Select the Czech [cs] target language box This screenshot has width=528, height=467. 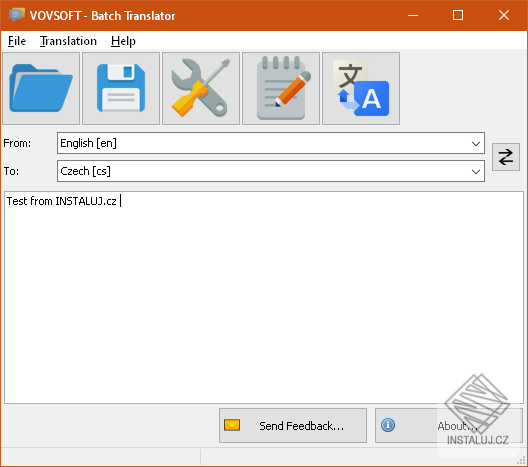[x=271, y=171]
